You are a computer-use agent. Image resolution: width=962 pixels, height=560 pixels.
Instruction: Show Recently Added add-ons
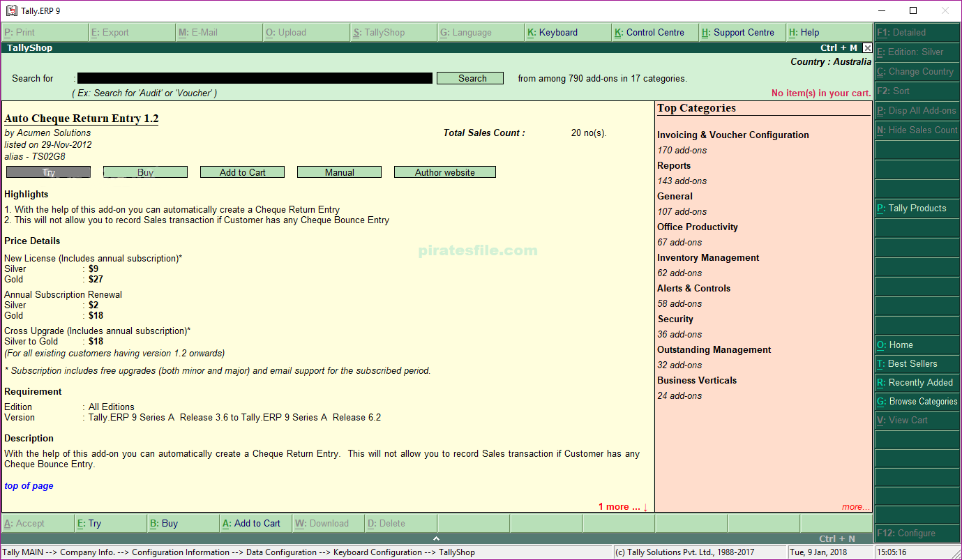[917, 382]
